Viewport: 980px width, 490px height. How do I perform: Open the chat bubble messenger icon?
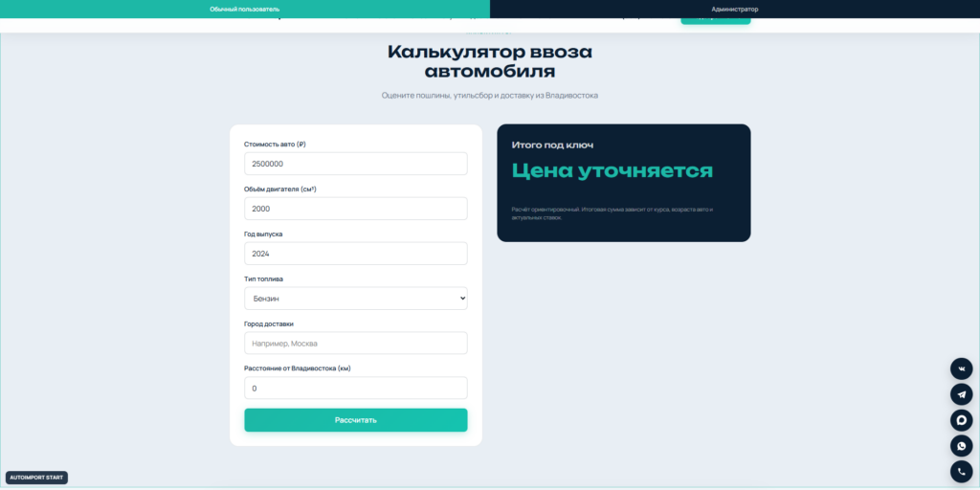pyautogui.click(x=961, y=420)
